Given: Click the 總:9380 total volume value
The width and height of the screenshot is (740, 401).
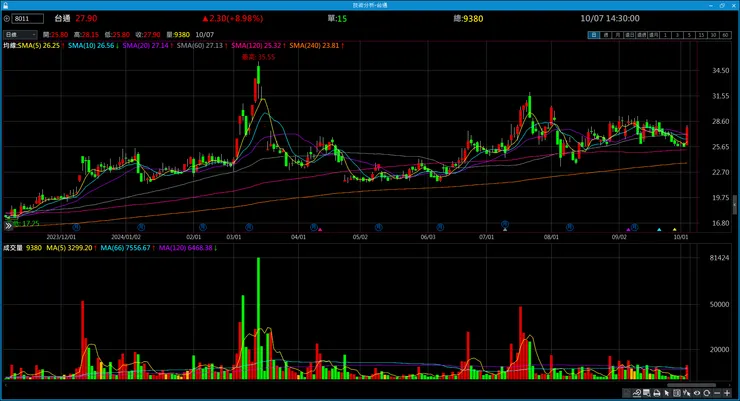Looking at the screenshot, I should pyautogui.click(x=468, y=18).
